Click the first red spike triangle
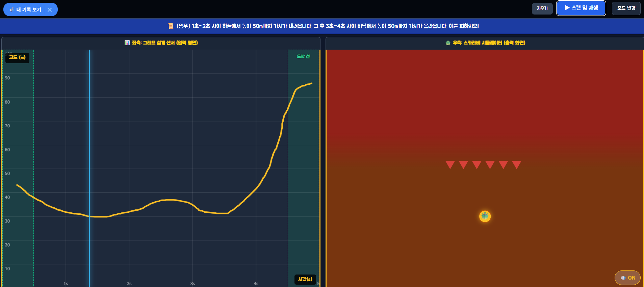644x287 pixels. (x=450, y=165)
